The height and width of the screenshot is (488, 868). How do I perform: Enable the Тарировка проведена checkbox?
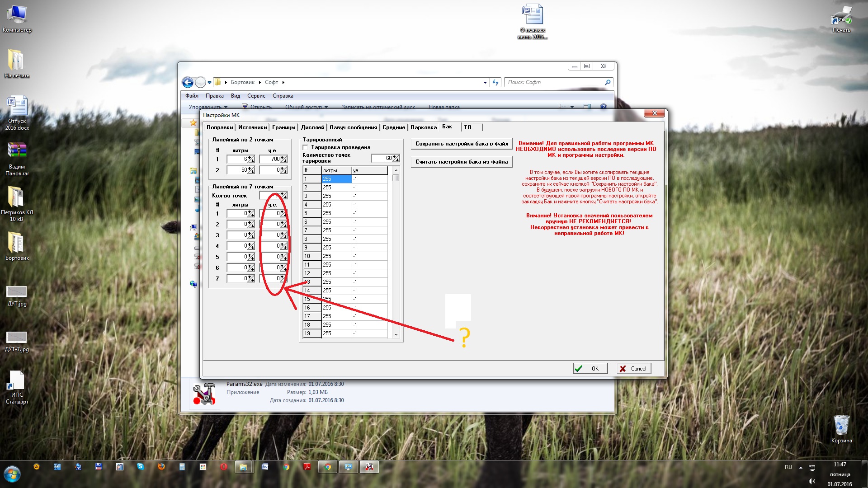[x=306, y=147]
